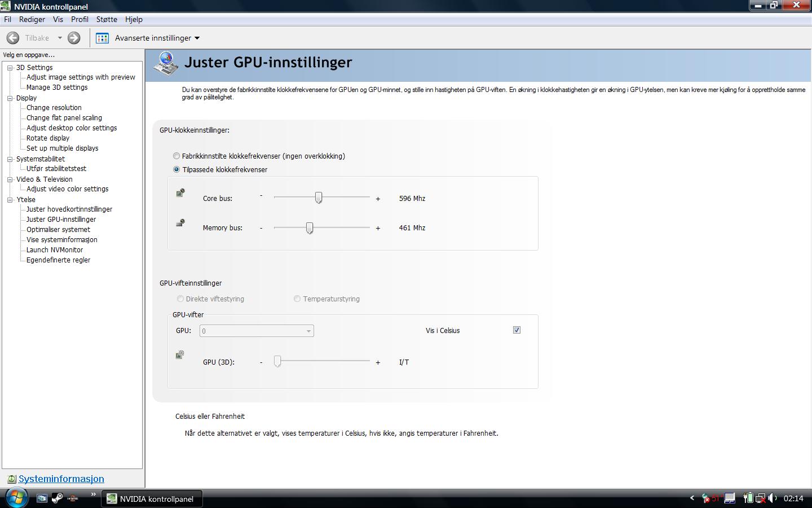Open the Fil menu
Screen dimensions: 812x508
pos(7,19)
